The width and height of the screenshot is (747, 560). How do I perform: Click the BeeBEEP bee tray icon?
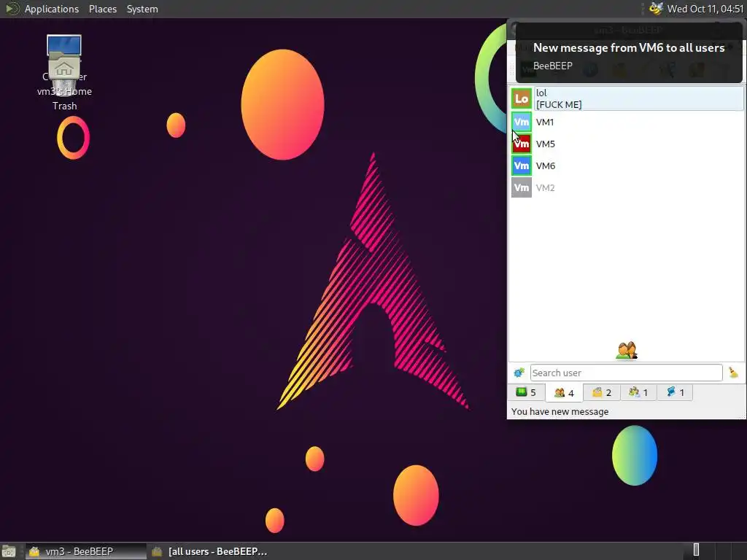tap(656, 9)
